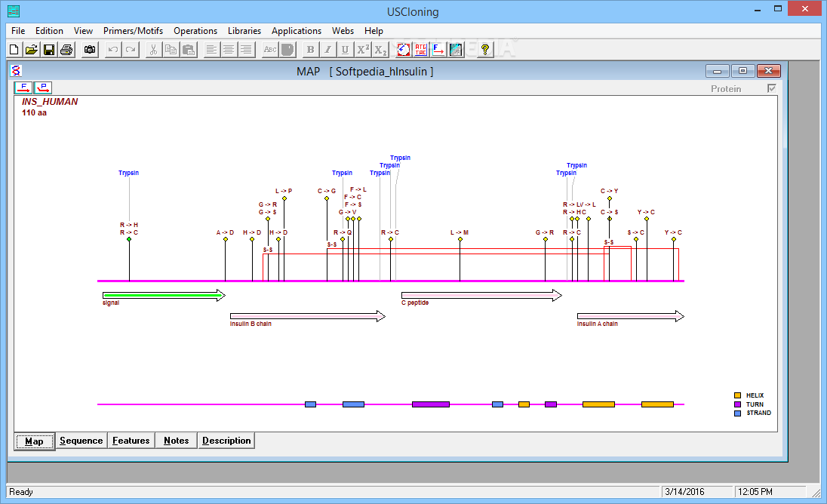Toggle underline formatting

coord(346,50)
